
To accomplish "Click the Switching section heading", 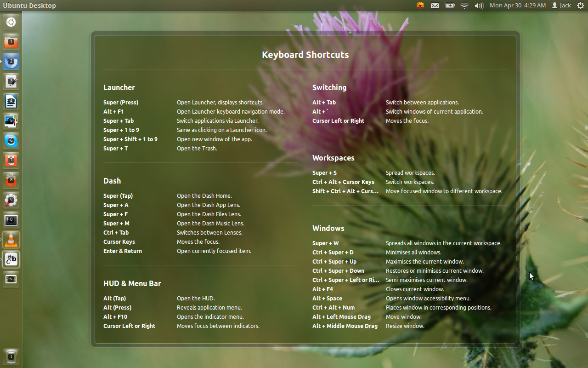I will [x=329, y=87].
